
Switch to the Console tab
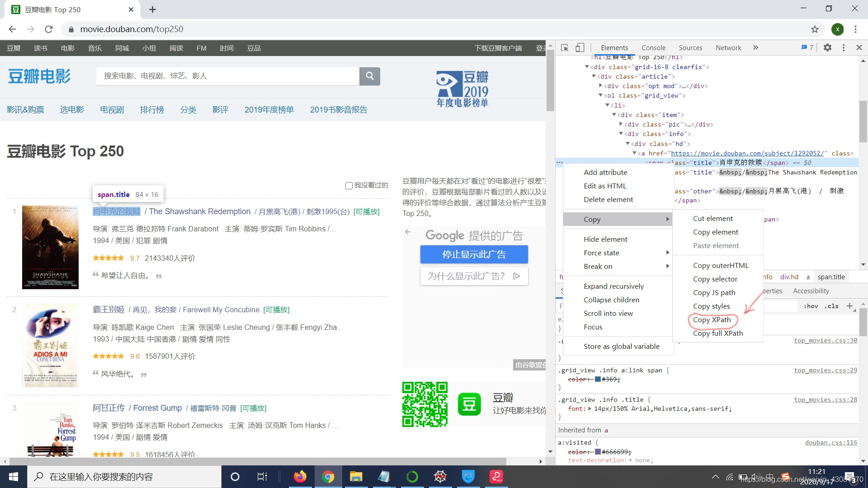[x=653, y=47]
